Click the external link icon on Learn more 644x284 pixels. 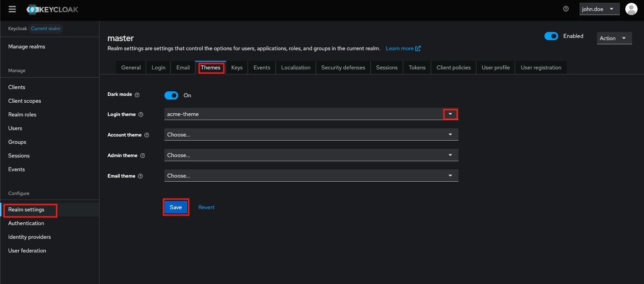pos(418,48)
